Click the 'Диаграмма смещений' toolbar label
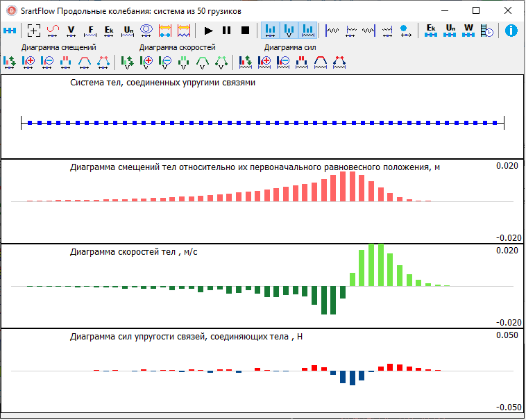The height and width of the screenshot is (420, 526). point(59,48)
